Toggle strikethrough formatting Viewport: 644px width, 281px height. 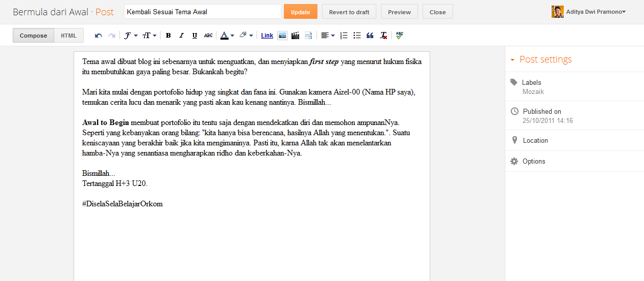[x=208, y=36]
